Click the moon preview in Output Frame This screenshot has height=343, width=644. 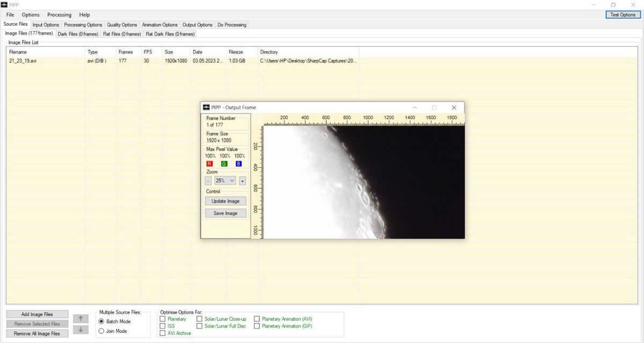[364, 182]
